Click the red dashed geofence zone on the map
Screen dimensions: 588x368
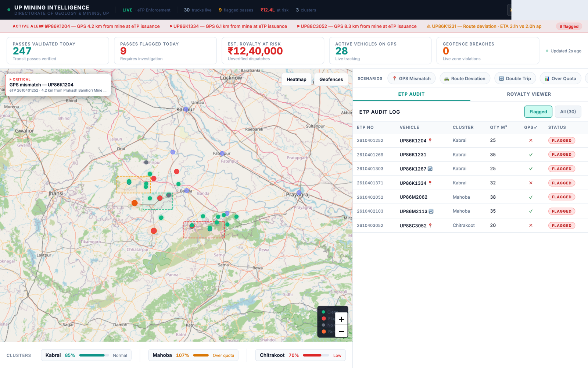pos(204,230)
